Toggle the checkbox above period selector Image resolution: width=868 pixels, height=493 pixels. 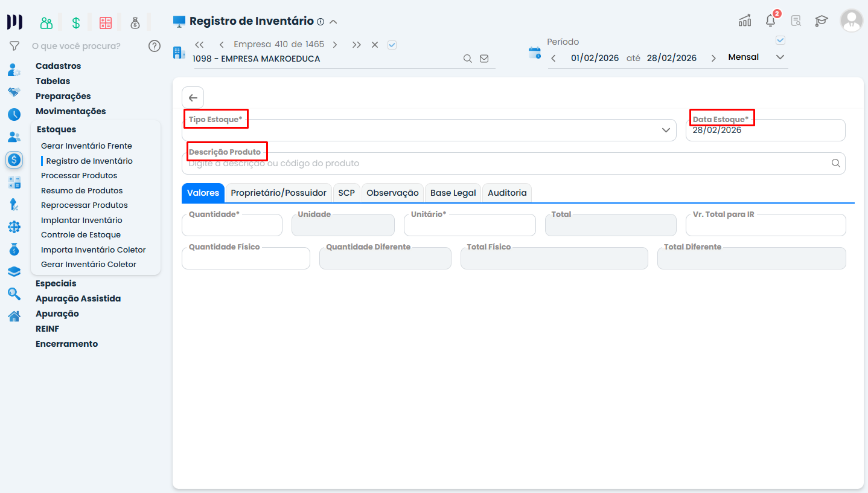780,40
